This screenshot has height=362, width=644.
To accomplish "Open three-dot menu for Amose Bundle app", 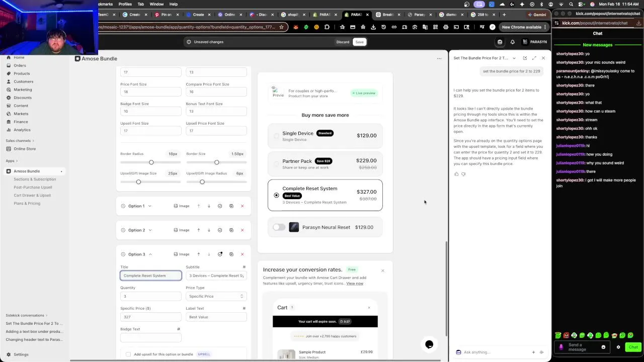I will (439, 59).
